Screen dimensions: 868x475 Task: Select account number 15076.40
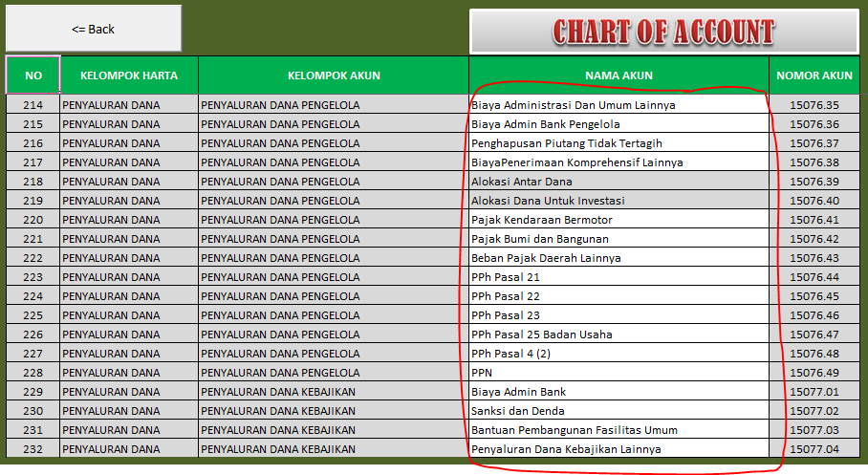(814, 201)
